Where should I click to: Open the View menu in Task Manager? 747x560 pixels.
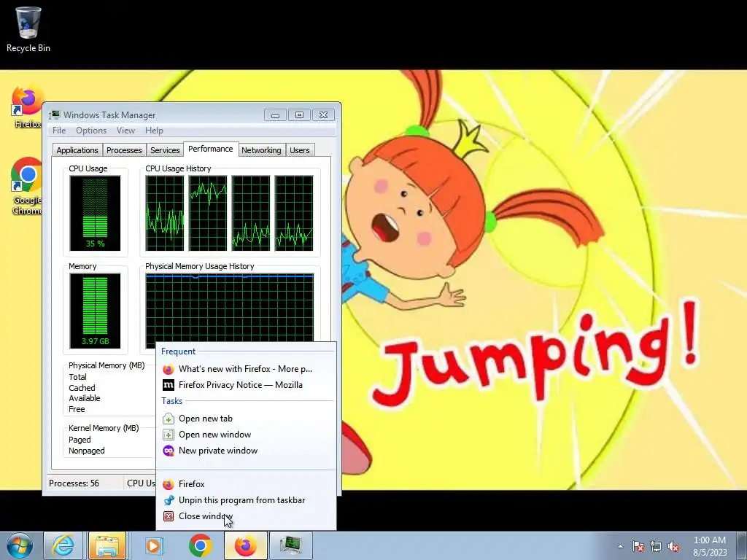125,131
